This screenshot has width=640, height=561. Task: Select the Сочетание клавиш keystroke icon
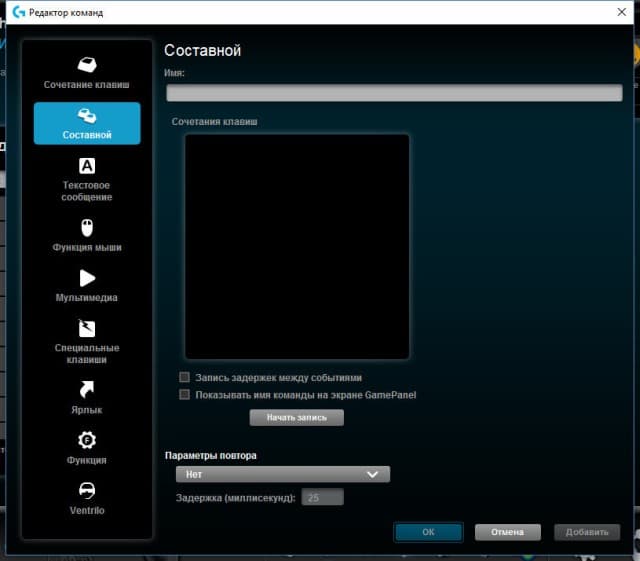coord(87,65)
